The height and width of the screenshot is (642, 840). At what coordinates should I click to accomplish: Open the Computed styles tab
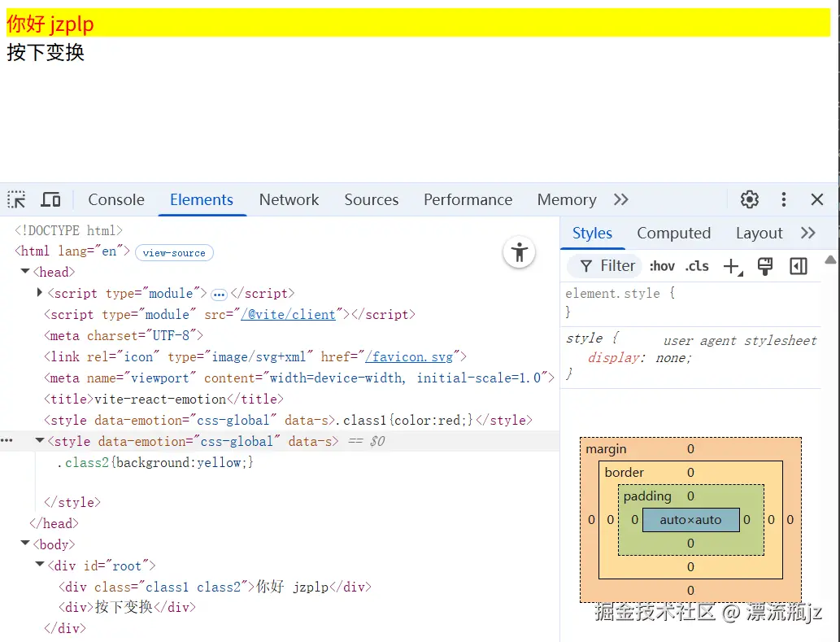(x=673, y=233)
